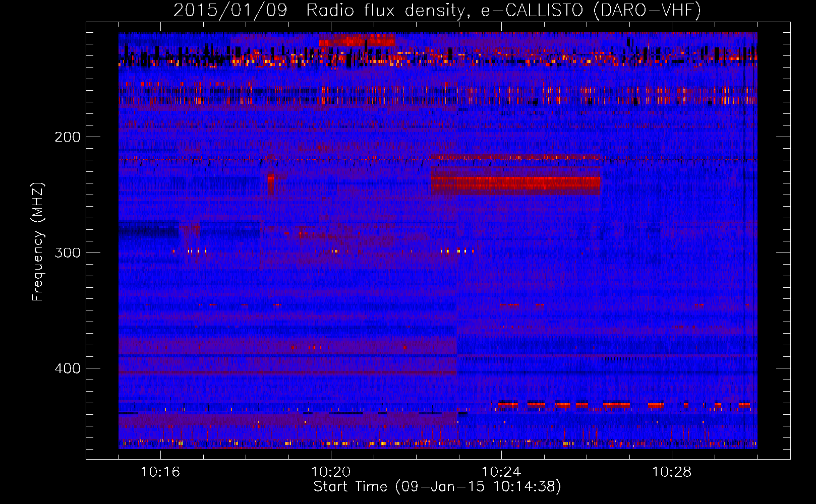Click the "10:20" time tick label
This screenshot has height=504, width=816.
point(331,472)
